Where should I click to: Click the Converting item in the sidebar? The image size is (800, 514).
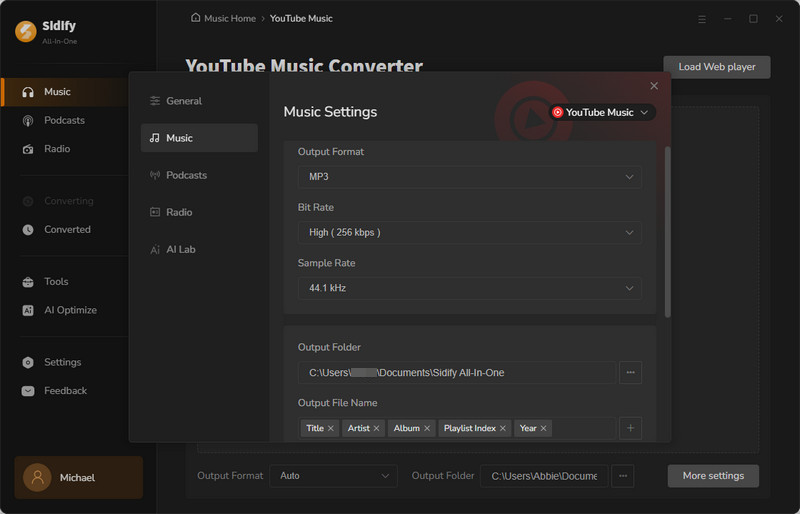(x=69, y=201)
